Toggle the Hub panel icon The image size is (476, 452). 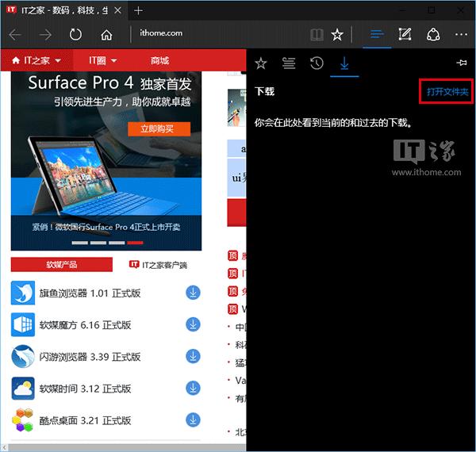[377, 34]
